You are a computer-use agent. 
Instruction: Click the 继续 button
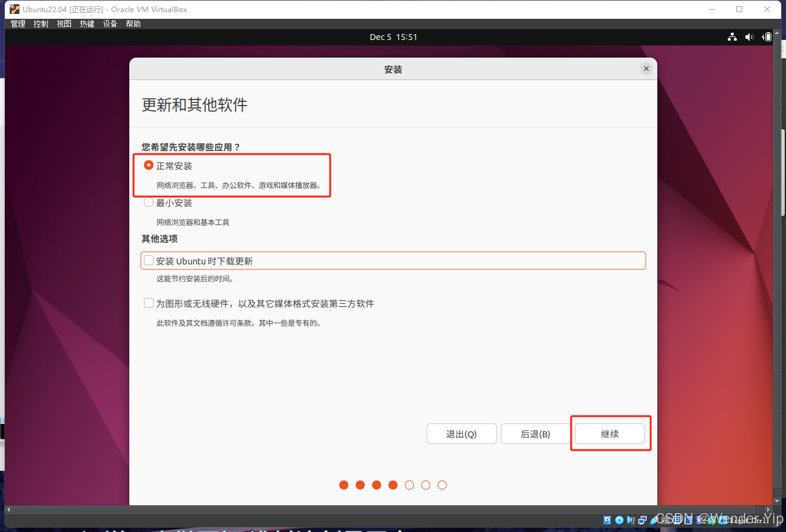tap(610, 434)
